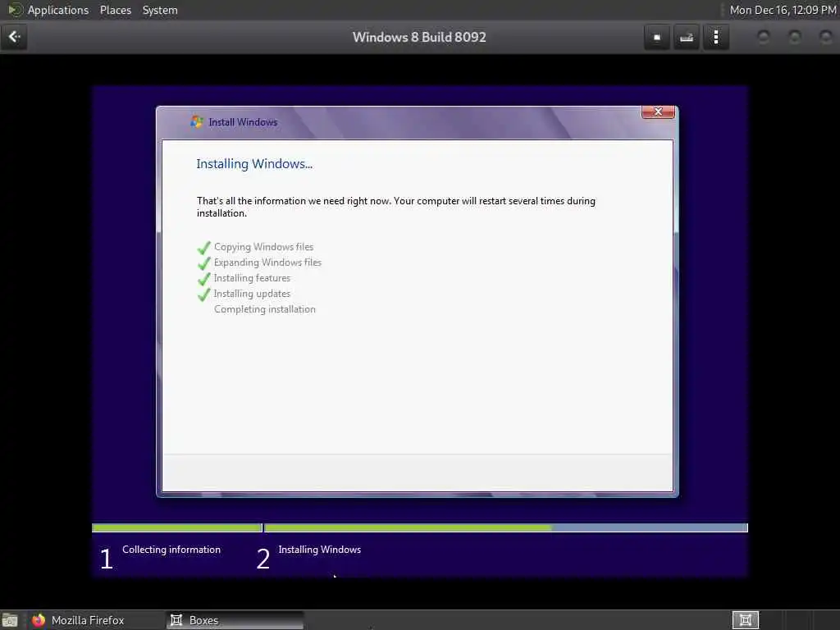Open the System menu
The width and height of the screenshot is (840, 630).
tap(160, 10)
